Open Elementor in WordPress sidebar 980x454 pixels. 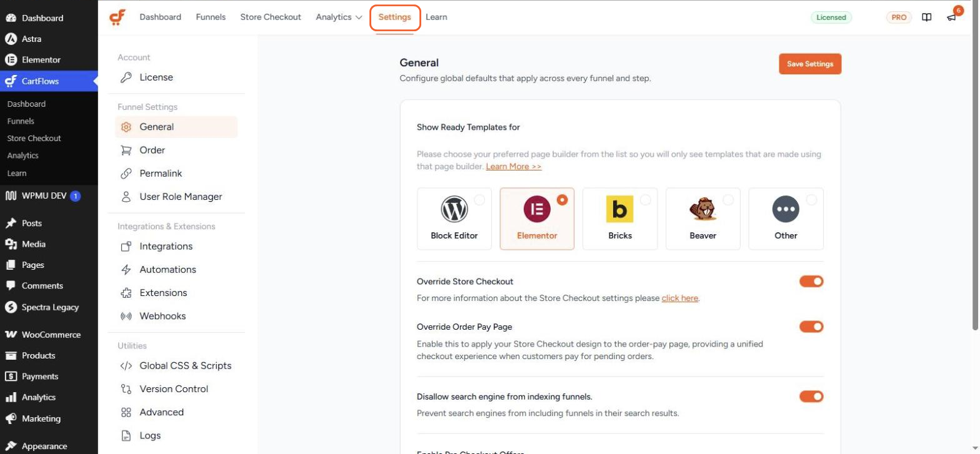[49, 60]
